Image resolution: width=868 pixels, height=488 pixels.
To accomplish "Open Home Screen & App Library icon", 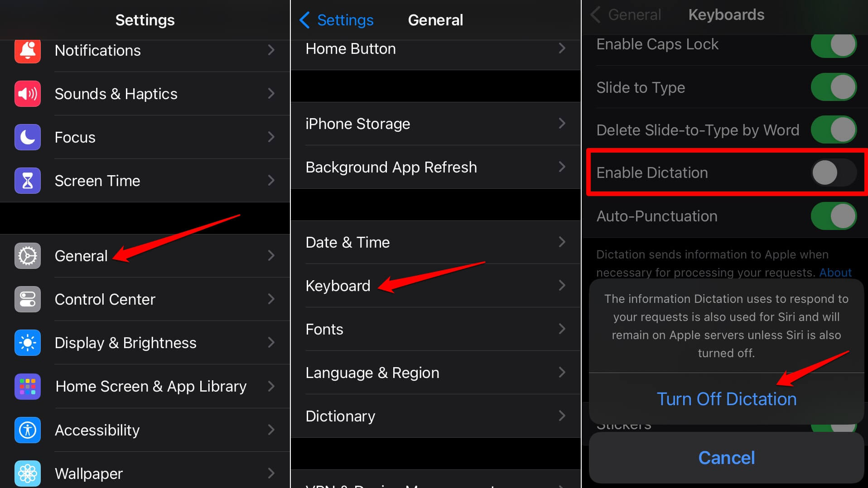I will (x=27, y=386).
